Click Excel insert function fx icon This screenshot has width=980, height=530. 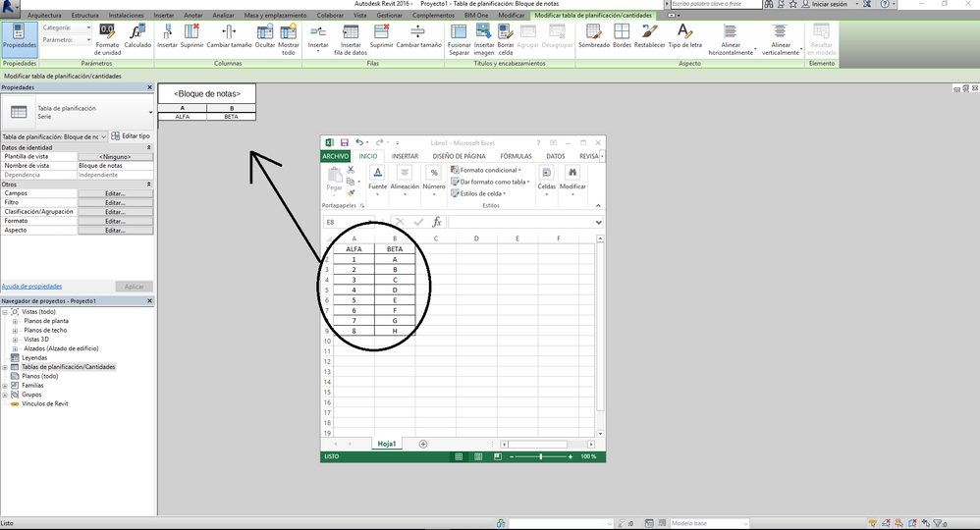(x=437, y=222)
